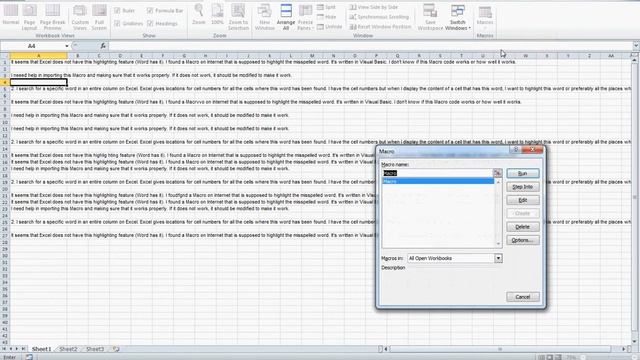The width and height of the screenshot is (640, 360).
Task: Enable View Side by Side
Action: pyautogui.click(x=373, y=7)
